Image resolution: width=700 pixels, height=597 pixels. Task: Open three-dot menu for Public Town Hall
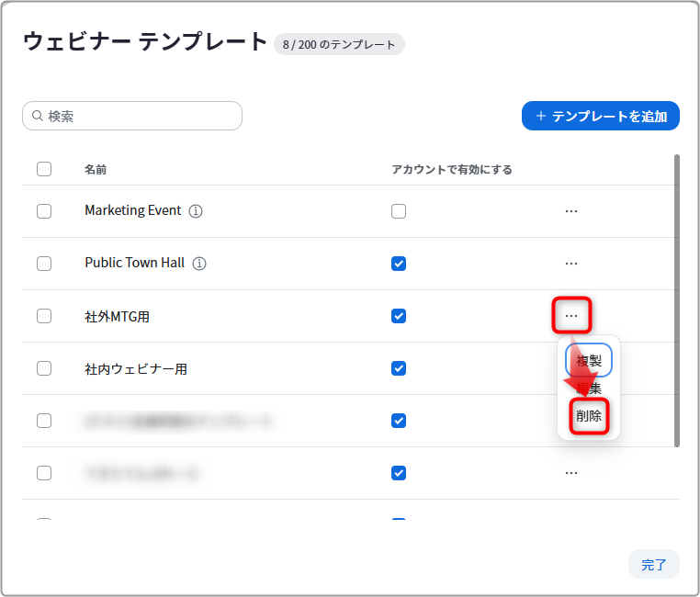(x=571, y=264)
